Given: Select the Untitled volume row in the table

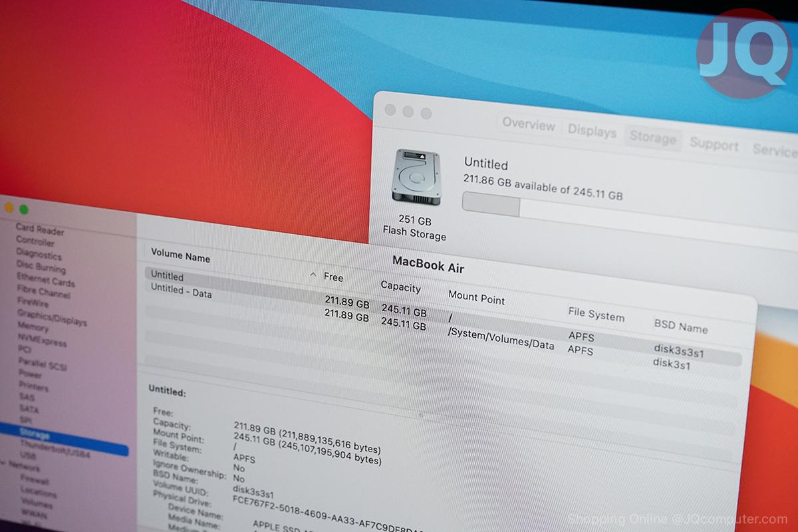Looking at the screenshot, I should click(x=443, y=317).
